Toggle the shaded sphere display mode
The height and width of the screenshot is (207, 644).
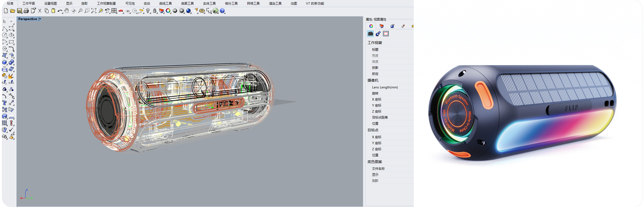click(175, 11)
